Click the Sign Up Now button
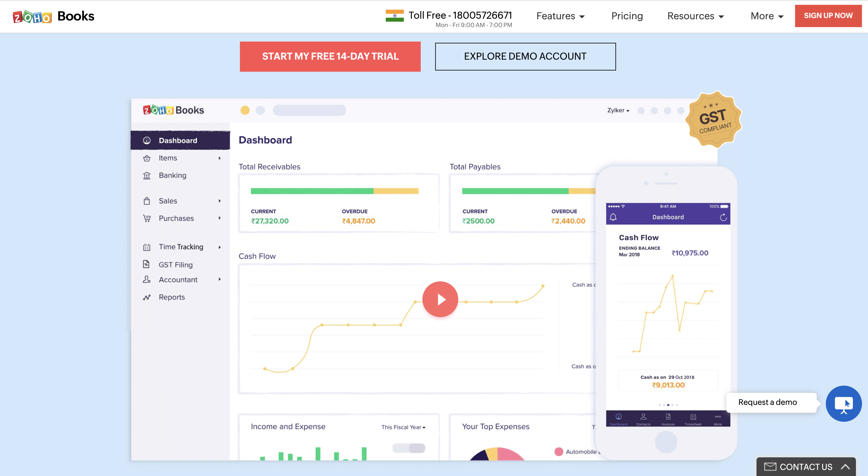868x476 pixels. tap(828, 15)
